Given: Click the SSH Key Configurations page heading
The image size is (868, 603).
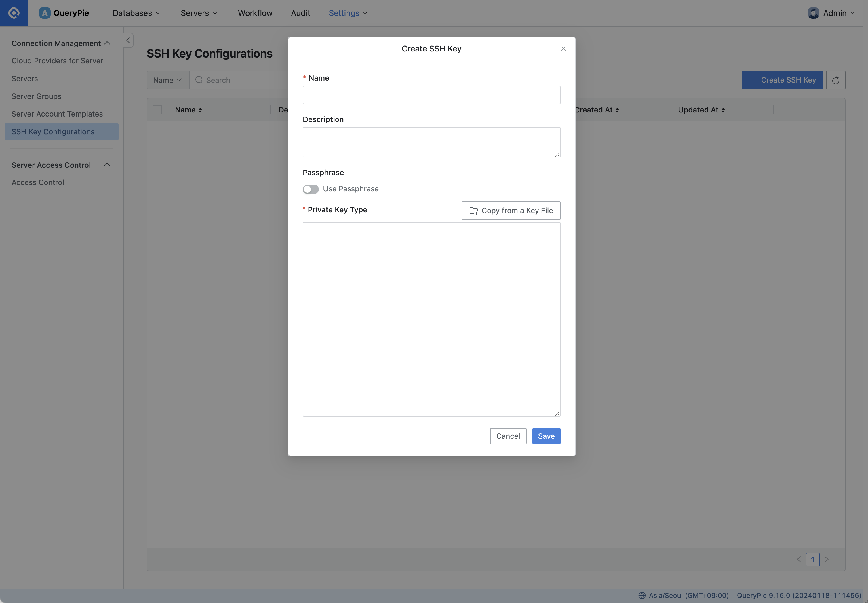Looking at the screenshot, I should pyautogui.click(x=209, y=54).
